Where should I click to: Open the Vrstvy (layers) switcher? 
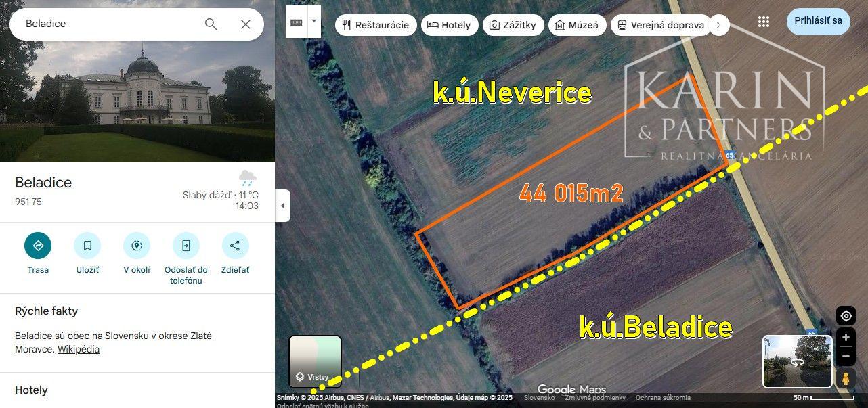(315, 361)
